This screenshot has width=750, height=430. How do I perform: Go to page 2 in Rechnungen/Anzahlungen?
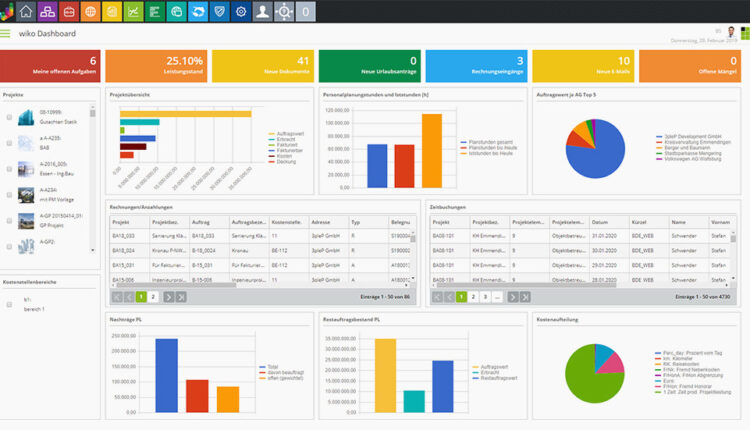[153, 297]
